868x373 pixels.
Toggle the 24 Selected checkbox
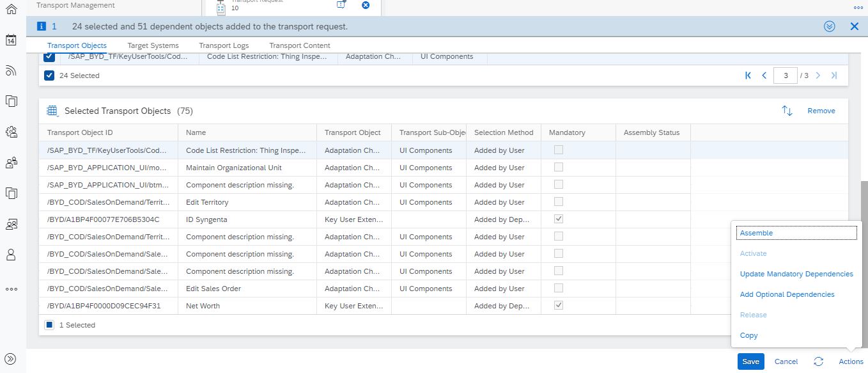tap(49, 75)
